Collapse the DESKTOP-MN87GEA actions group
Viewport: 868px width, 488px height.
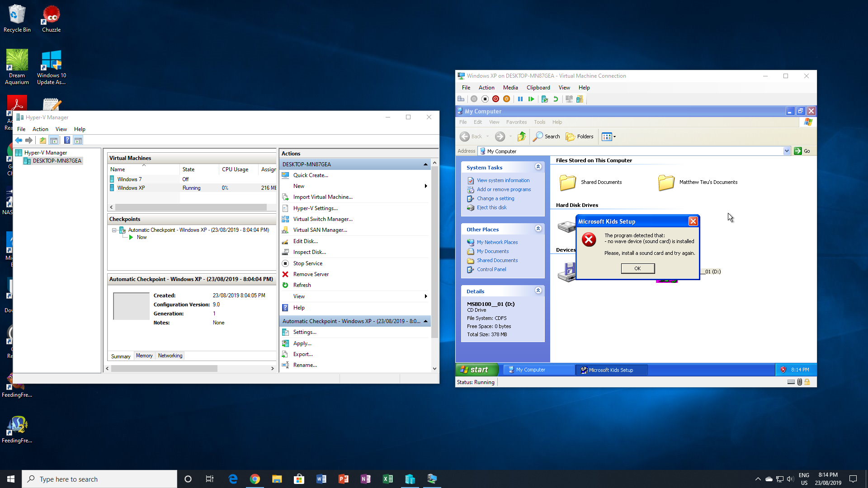point(425,164)
